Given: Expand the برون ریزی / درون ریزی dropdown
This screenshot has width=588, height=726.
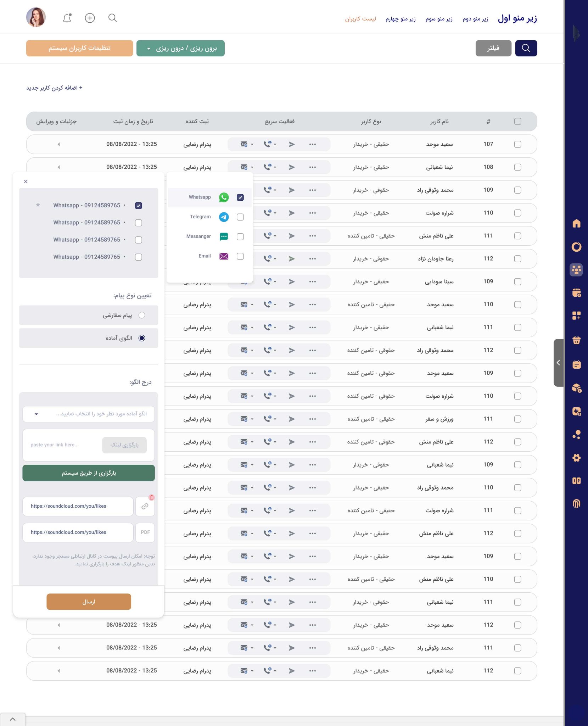Looking at the screenshot, I should click(180, 48).
